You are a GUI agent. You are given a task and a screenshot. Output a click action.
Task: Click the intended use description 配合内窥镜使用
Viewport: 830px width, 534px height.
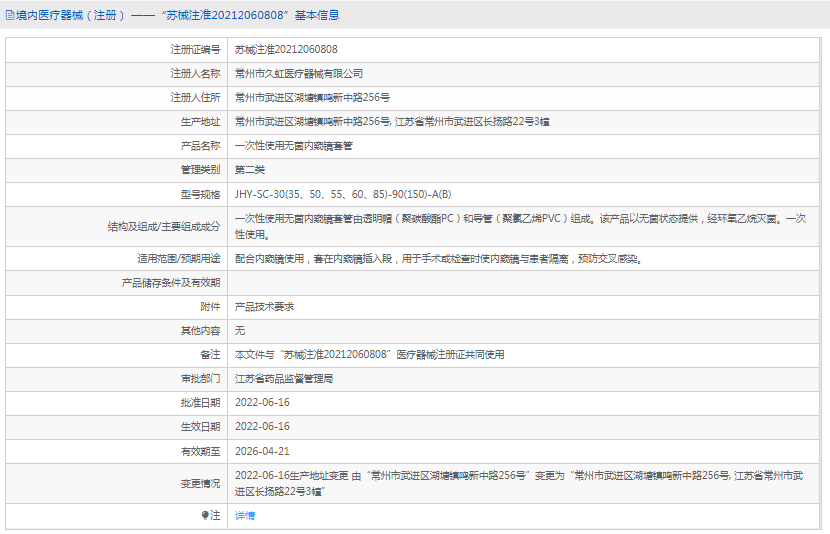439,259
